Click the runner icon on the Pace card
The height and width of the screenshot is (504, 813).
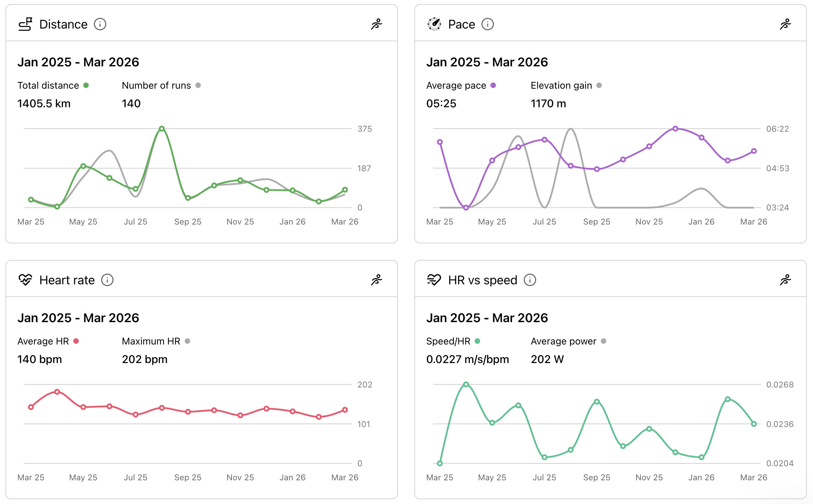786,24
